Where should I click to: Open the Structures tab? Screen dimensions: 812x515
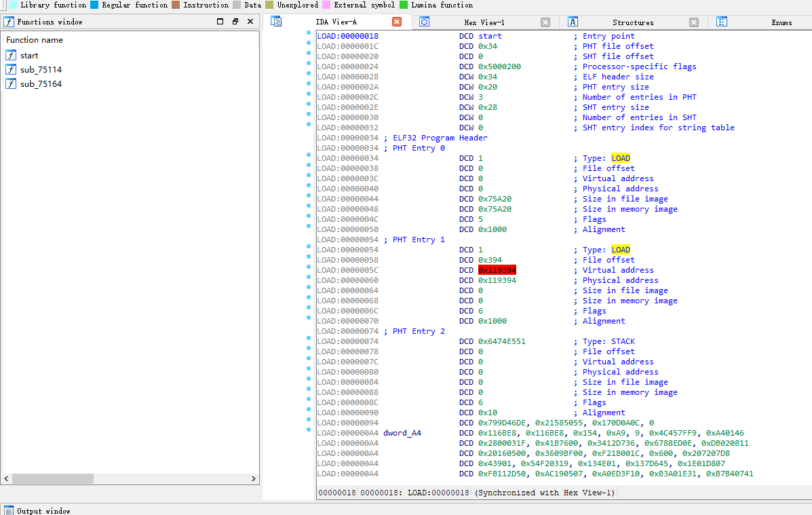(632, 22)
